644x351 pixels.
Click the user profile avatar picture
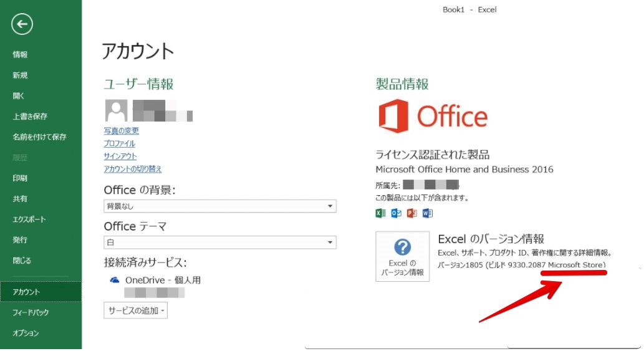[116, 110]
